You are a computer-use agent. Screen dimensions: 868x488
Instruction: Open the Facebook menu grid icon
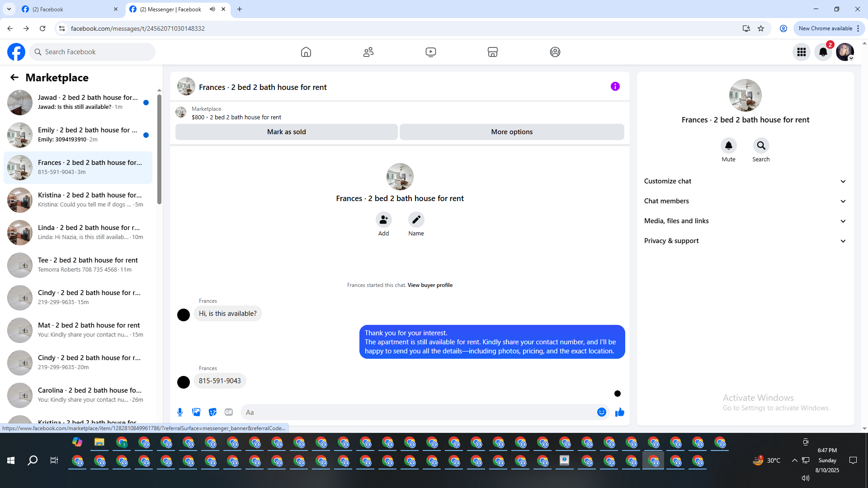[802, 52]
